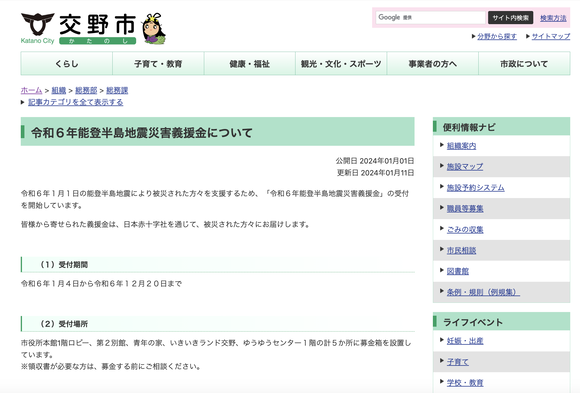Open the 分野から探す link
The width and height of the screenshot is (580, 393).
pyautogui.click(x=496, y=36)
